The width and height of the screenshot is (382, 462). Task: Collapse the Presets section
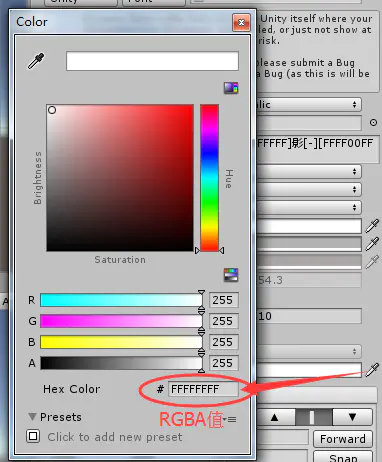coord(32,417)
